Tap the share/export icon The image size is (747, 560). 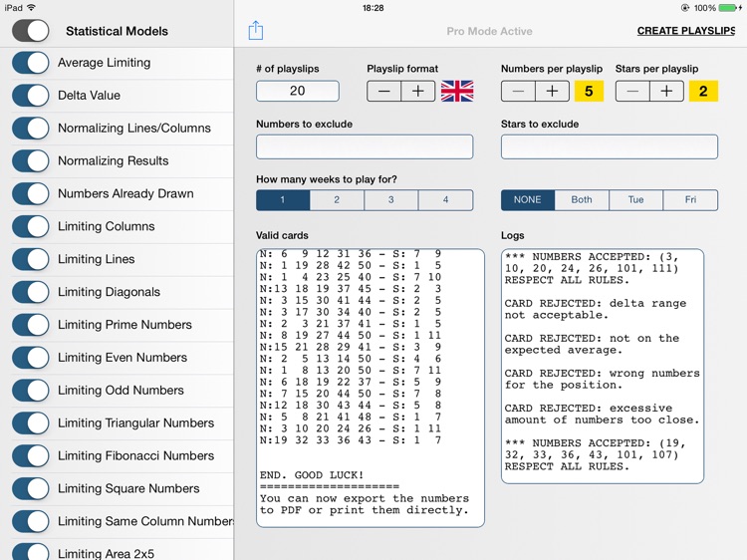(x=256, y=31)
